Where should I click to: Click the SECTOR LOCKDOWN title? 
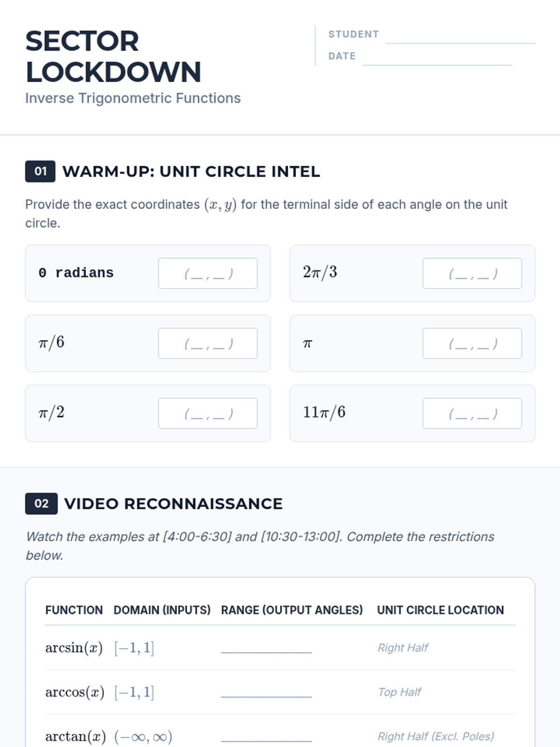coord(113,56)
